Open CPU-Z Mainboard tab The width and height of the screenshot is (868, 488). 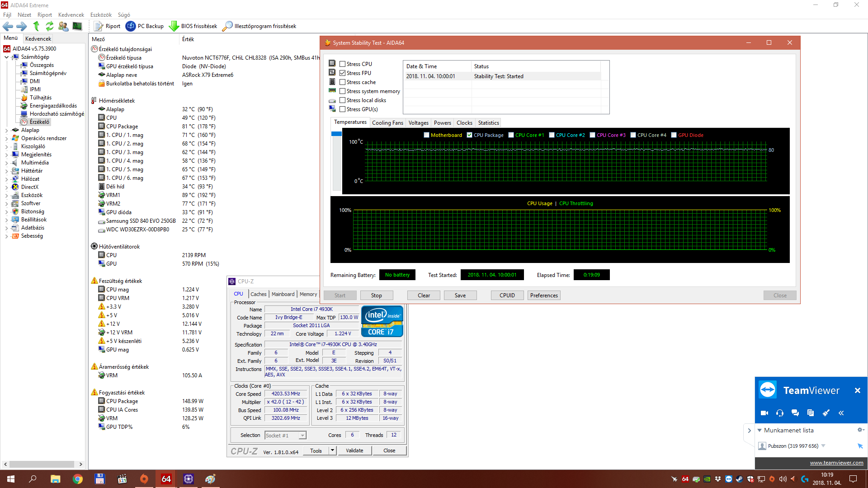tap(283, 294)
